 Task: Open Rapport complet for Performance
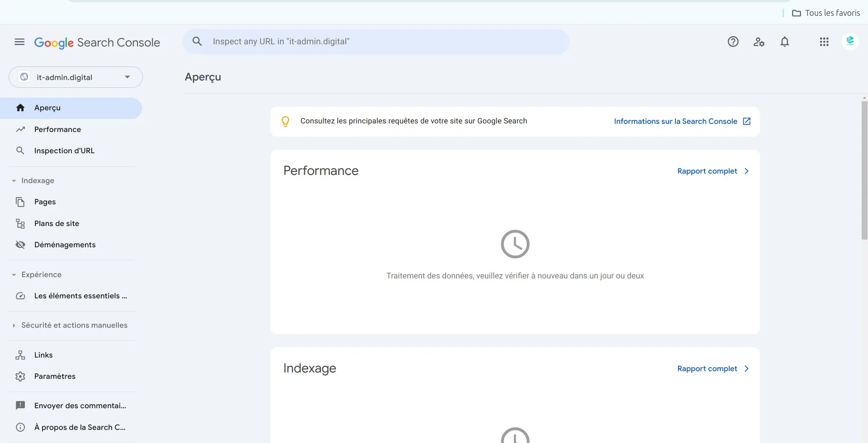coord(713,171)
